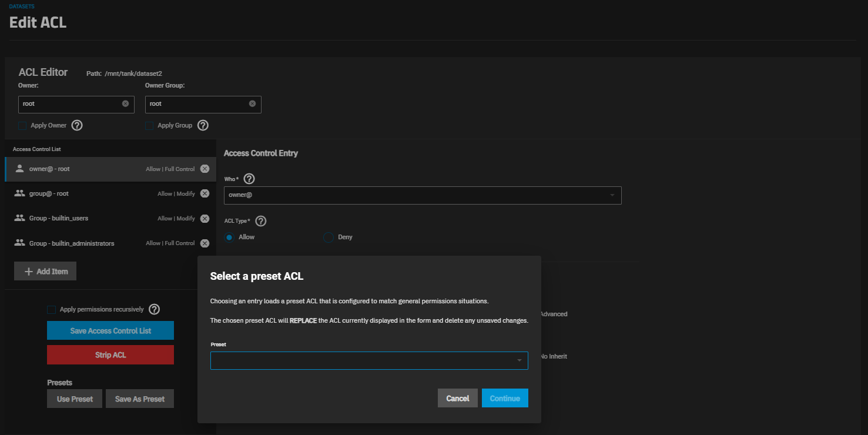
Task: Show help for Apply Group
Action: click(x=203, y=125)
